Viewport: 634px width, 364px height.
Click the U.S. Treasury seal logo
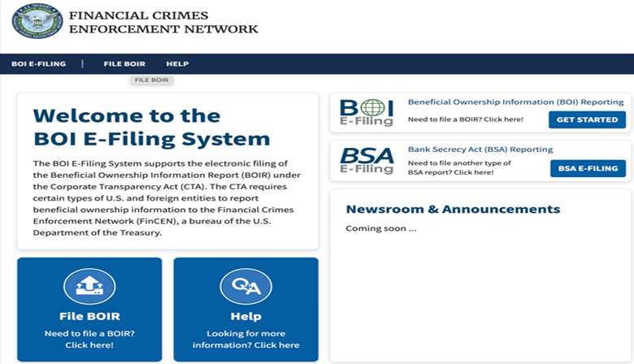click(37, 23)
